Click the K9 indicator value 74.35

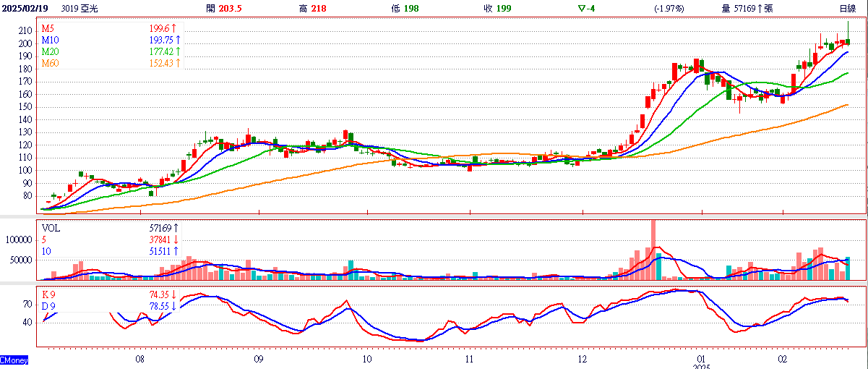pyautogui.click(x=159, y=295)
